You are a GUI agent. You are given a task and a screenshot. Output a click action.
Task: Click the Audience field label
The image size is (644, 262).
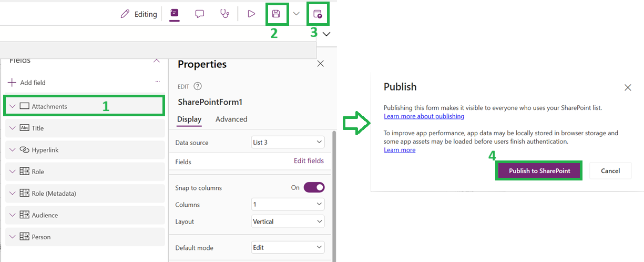tap(45, 215)
